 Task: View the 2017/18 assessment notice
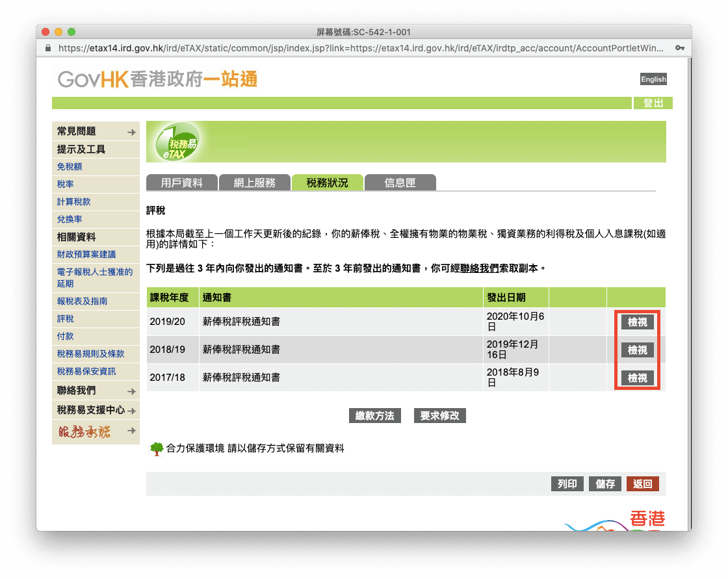click(637, 378)
